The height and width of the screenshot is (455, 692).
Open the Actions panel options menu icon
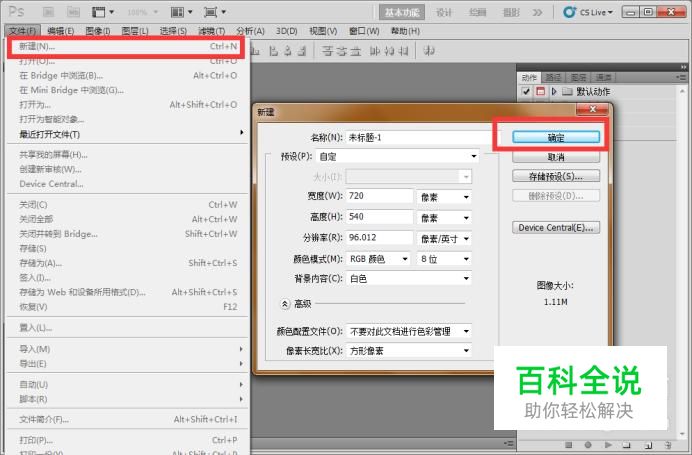coord(681,77)
